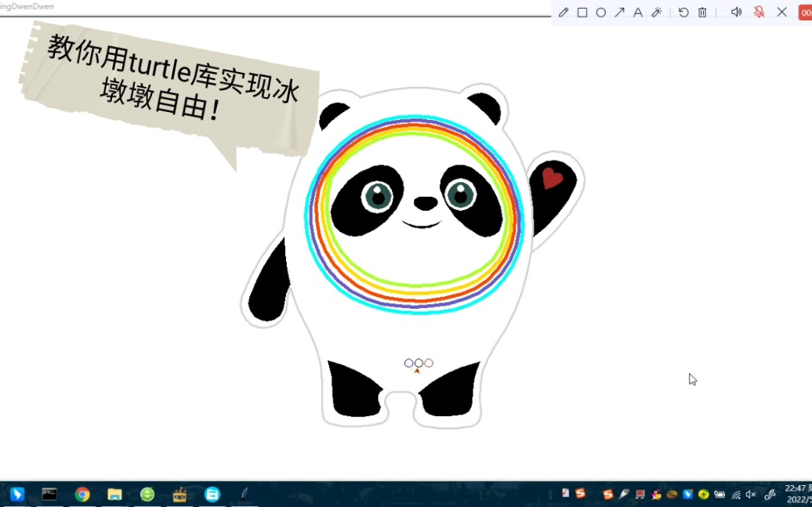Activate the laser pointer tool
The image size is (812, 507).
[x=657, y=12]
